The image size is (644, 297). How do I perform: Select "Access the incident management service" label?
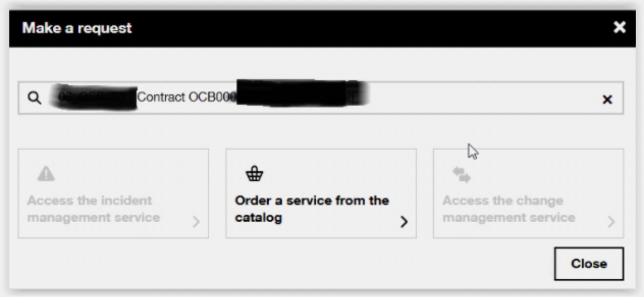coord(94,209)
